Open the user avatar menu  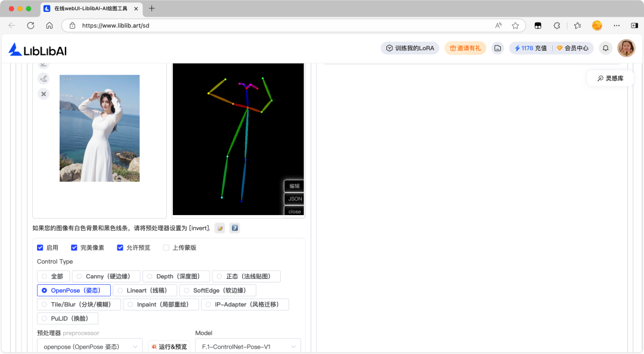point(626,48)
